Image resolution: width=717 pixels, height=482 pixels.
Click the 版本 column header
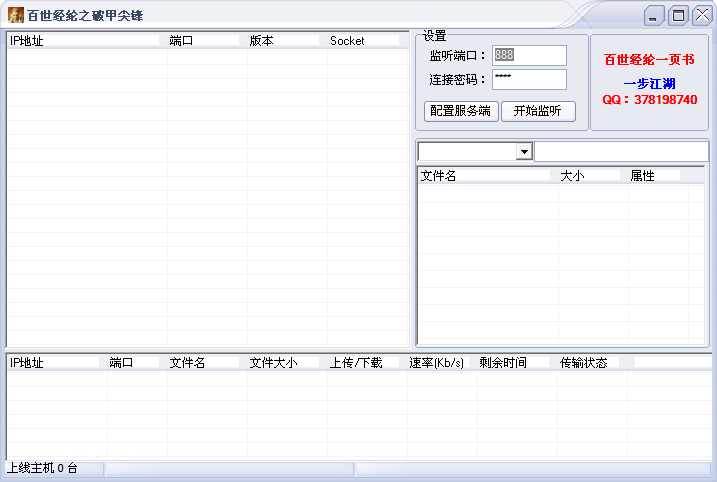pos(285,41)
